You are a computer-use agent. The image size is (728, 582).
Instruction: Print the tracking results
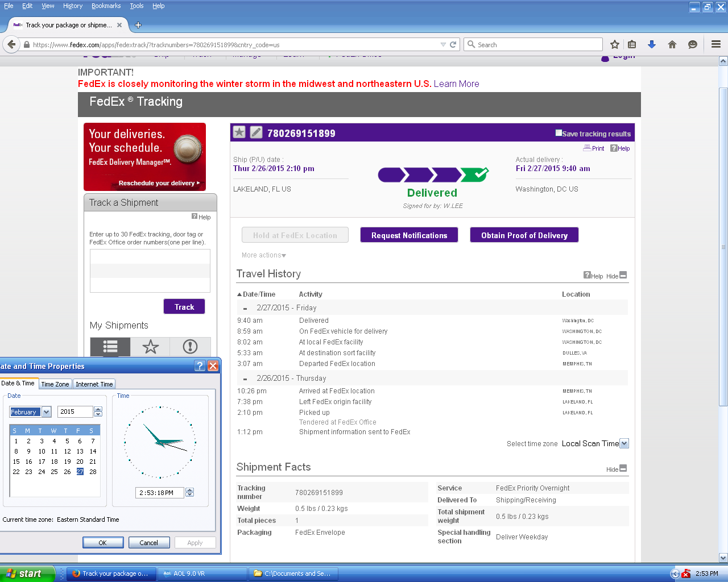pyautogui.click(x=594, y=148)
